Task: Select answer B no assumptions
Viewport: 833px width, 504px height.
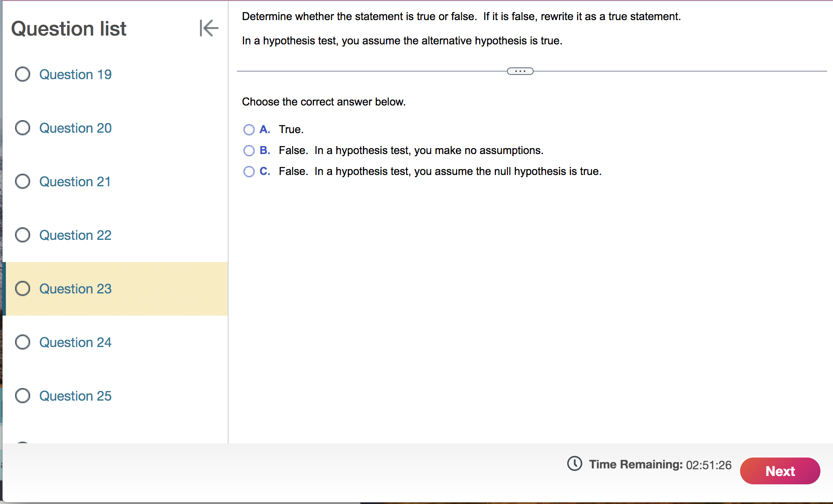Action: [249, 151]
